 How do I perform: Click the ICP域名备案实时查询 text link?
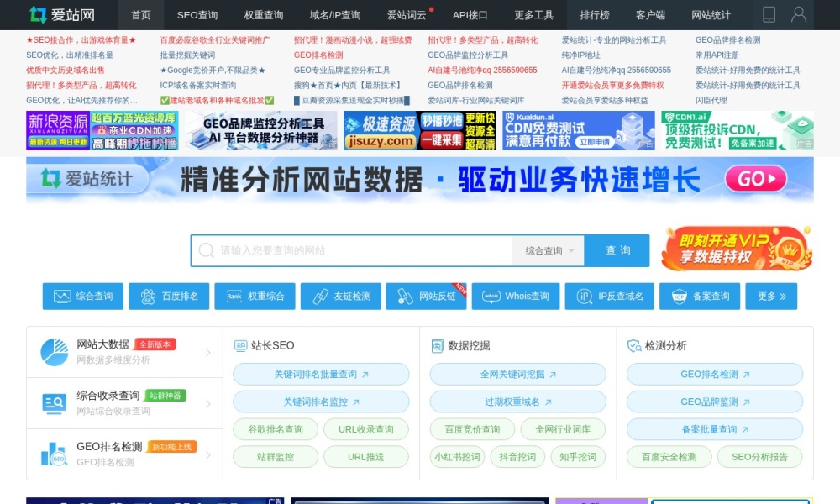pos(197,85)
